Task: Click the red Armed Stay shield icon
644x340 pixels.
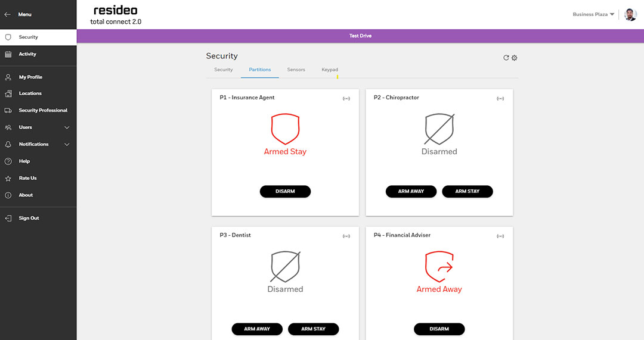Action: [285, 129]
